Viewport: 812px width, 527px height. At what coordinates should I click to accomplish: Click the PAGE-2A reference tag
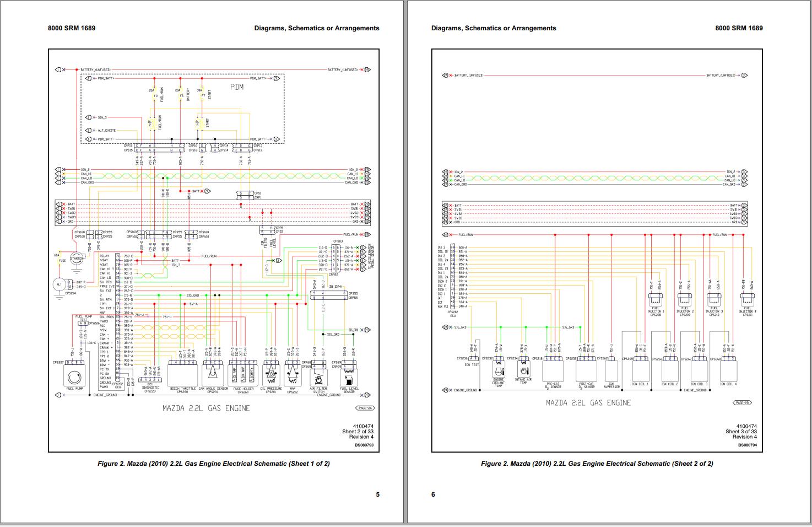pyautogui.click(x=366, y=408)
